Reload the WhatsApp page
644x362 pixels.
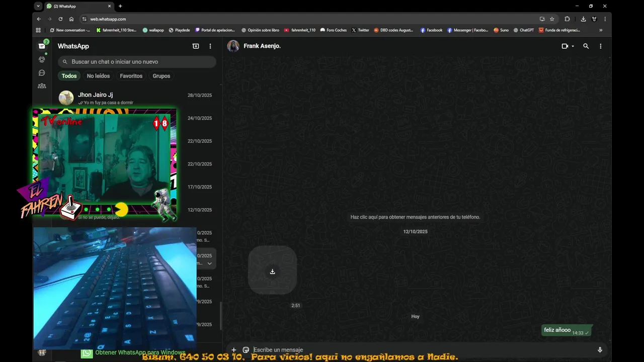(60, 19)
